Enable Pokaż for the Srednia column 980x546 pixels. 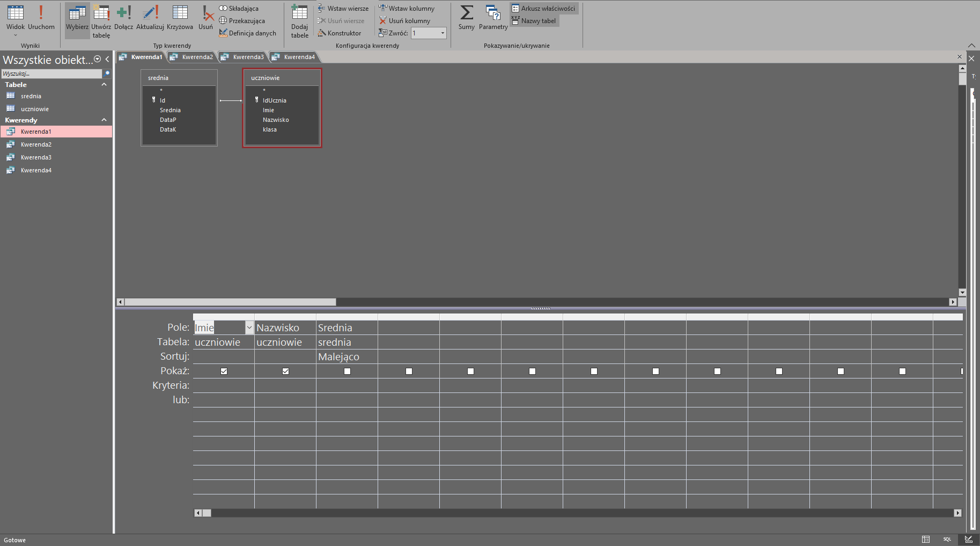[347, 371]
